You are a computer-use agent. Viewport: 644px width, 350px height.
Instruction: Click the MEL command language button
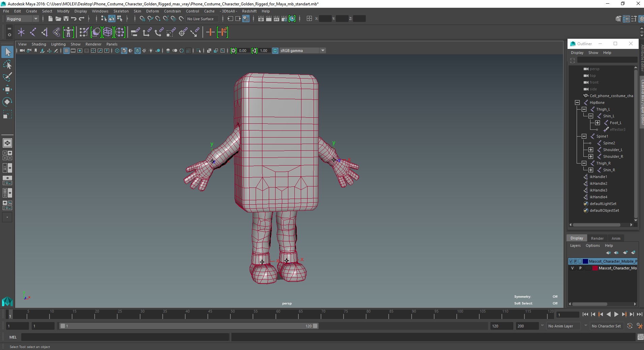tap(13, 337)
